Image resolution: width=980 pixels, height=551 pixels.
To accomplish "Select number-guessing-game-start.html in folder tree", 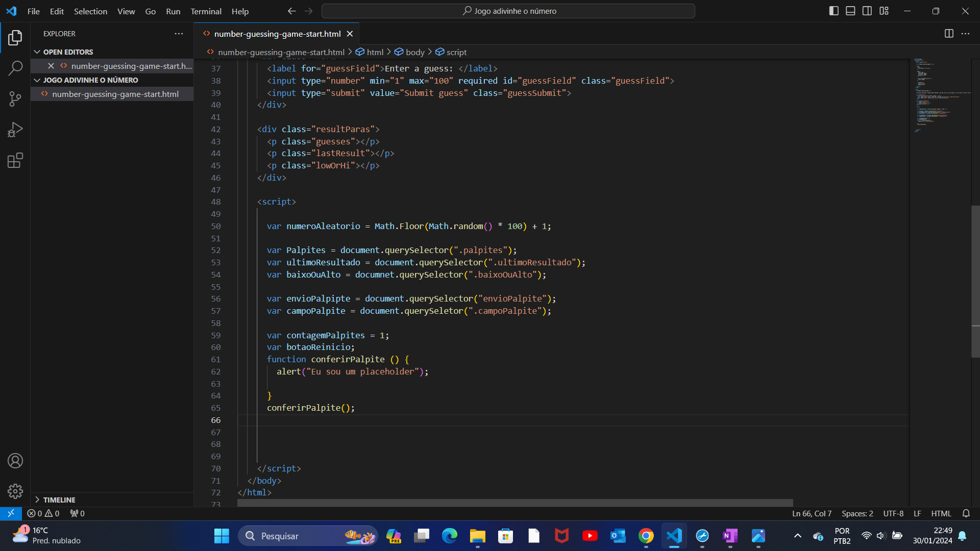I will [x=112, y=94].
